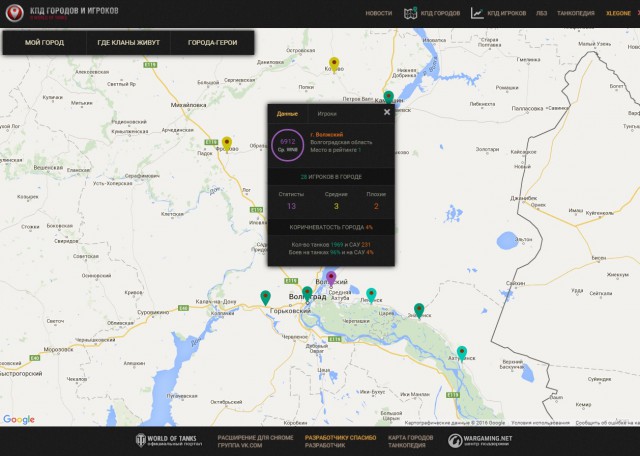Select the teal pin at Ленинск
This screenshot has height=456, width=640.
[x=371, y=296]
